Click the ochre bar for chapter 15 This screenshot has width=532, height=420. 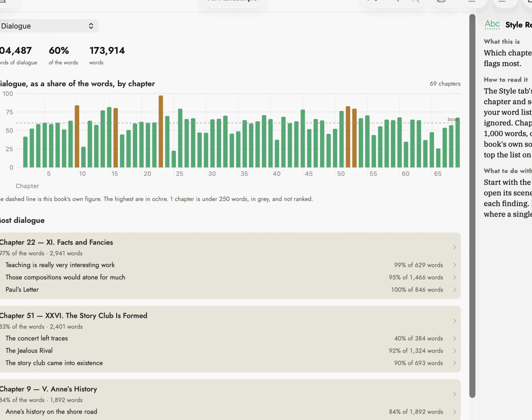116,138
